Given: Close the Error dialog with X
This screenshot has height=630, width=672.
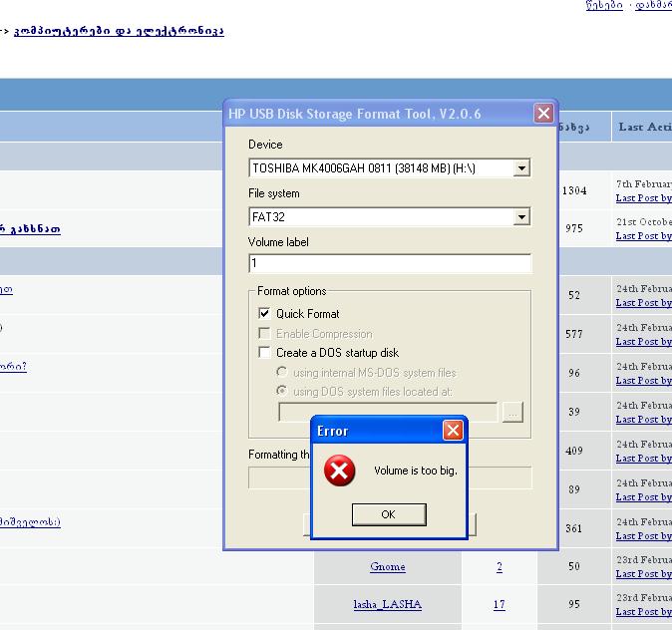Looking at the screenshot, I should click(453, 431).
